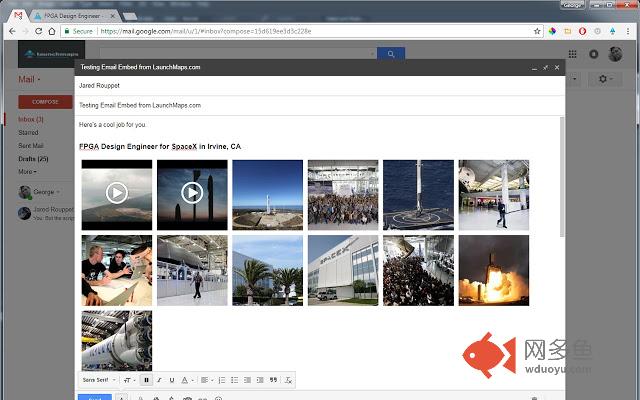Play the first cloudy sky video thumbnail
This screenshot has width=640, height=400.
click(117, 195)
